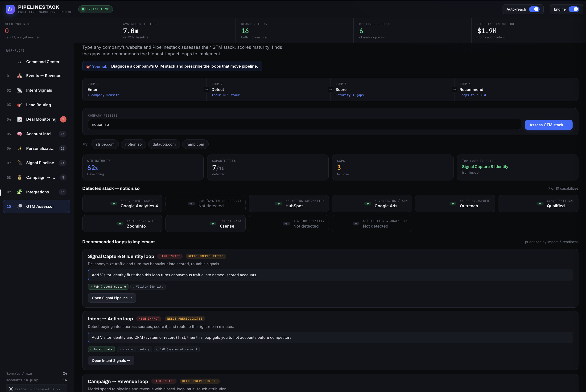The image size is (586, 392).
Task: Turn off the Engine switch
Action: (x=574, y=9)
